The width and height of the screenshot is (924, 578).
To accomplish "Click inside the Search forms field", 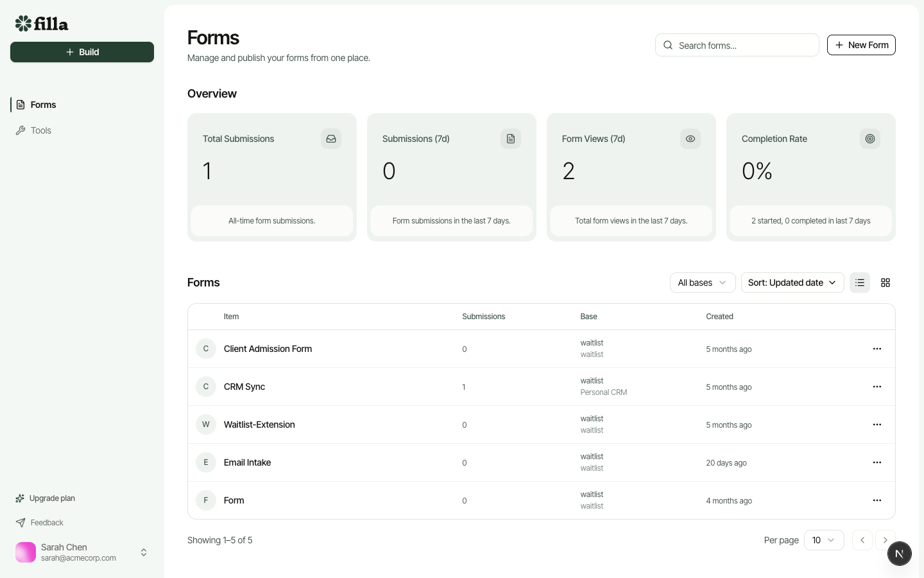I will (737, 45).
